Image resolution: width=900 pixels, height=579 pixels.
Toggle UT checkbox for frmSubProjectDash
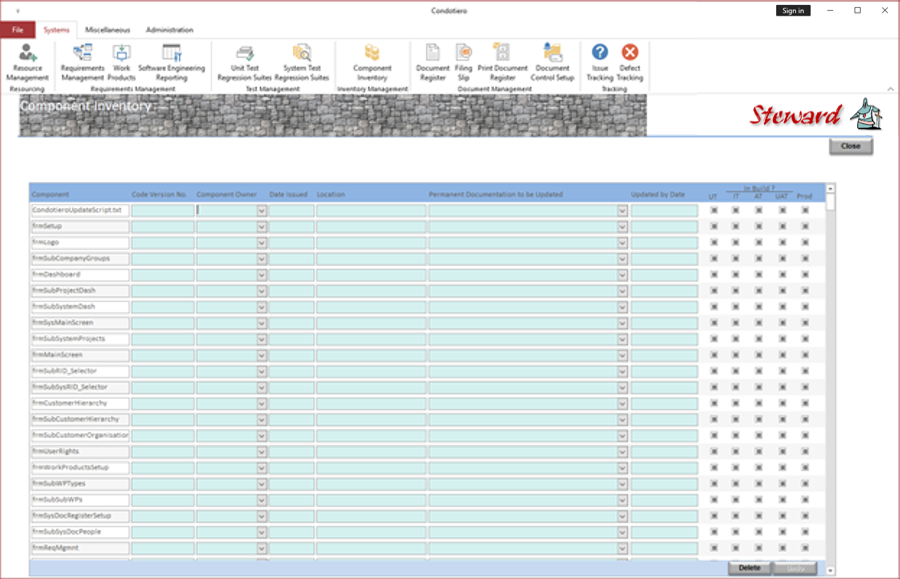coord(714,291)
